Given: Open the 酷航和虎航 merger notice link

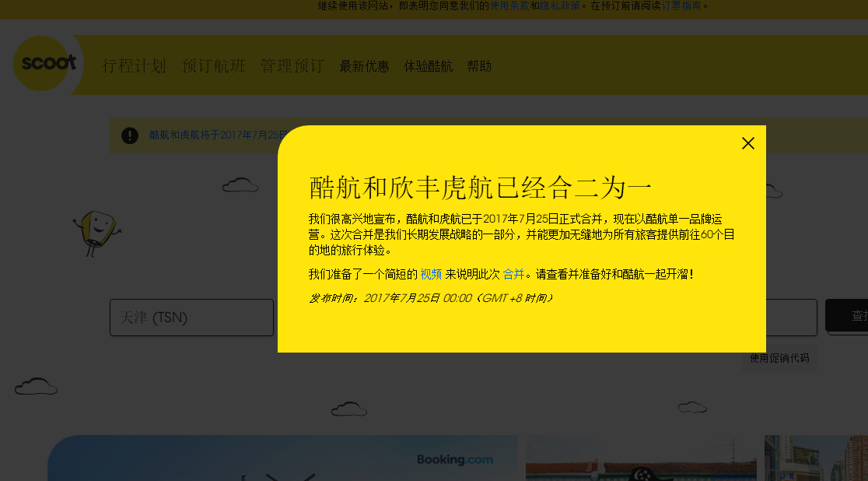Looking at the screenshot, I should pyautogui.click(x=218, y=135).
